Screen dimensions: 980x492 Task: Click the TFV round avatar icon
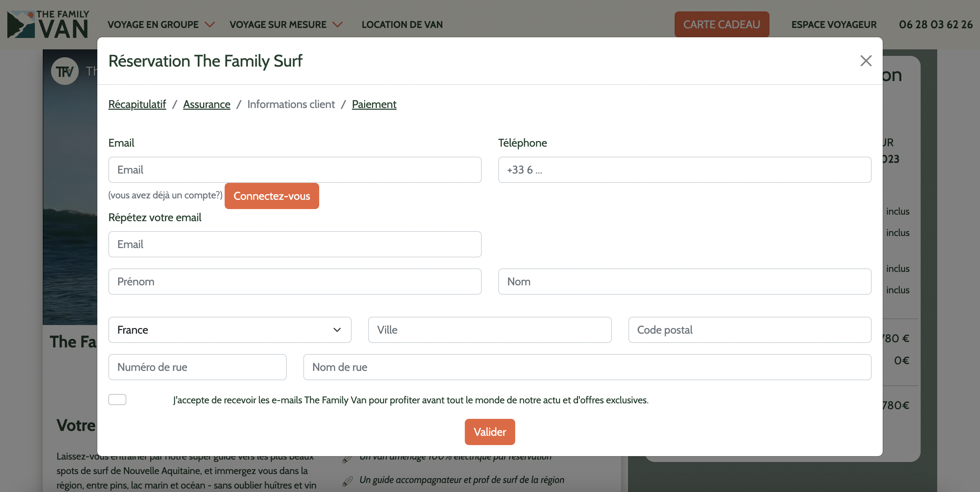(65, 71)
